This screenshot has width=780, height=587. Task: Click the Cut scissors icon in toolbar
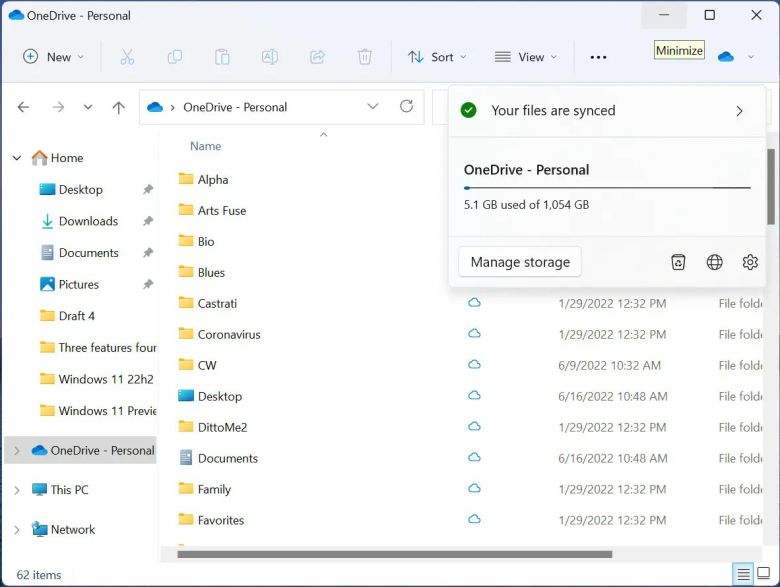[127, 57]
